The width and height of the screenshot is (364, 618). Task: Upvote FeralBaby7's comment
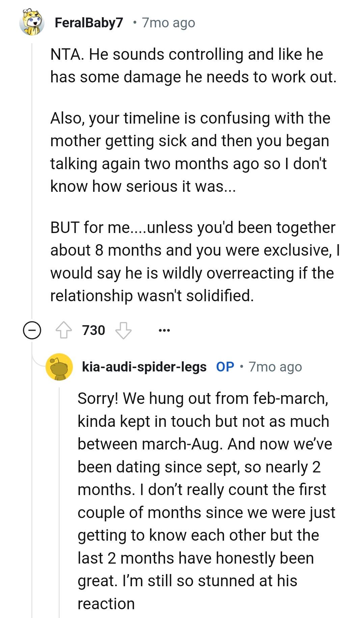[x=63, y=330]
